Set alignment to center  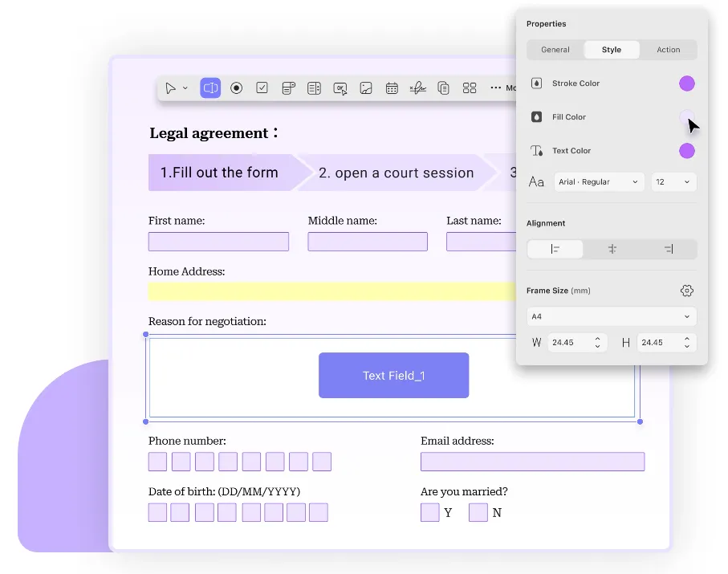coord(612,250)
